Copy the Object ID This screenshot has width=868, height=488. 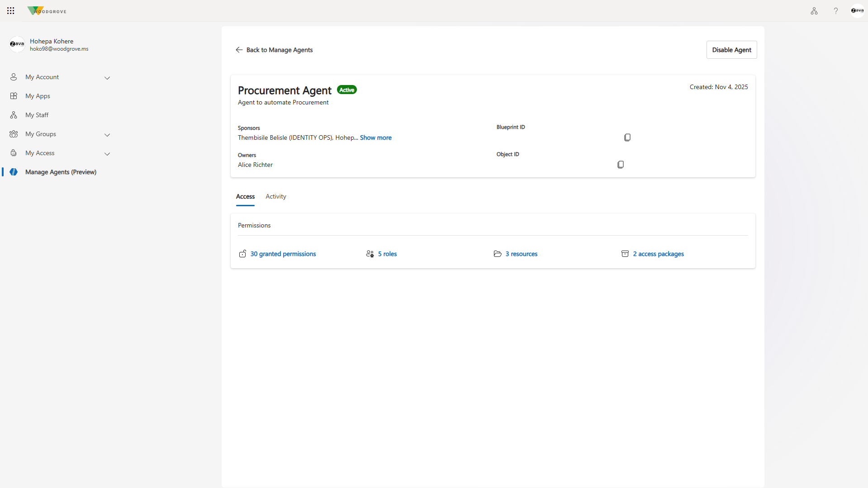coord(620,164)
